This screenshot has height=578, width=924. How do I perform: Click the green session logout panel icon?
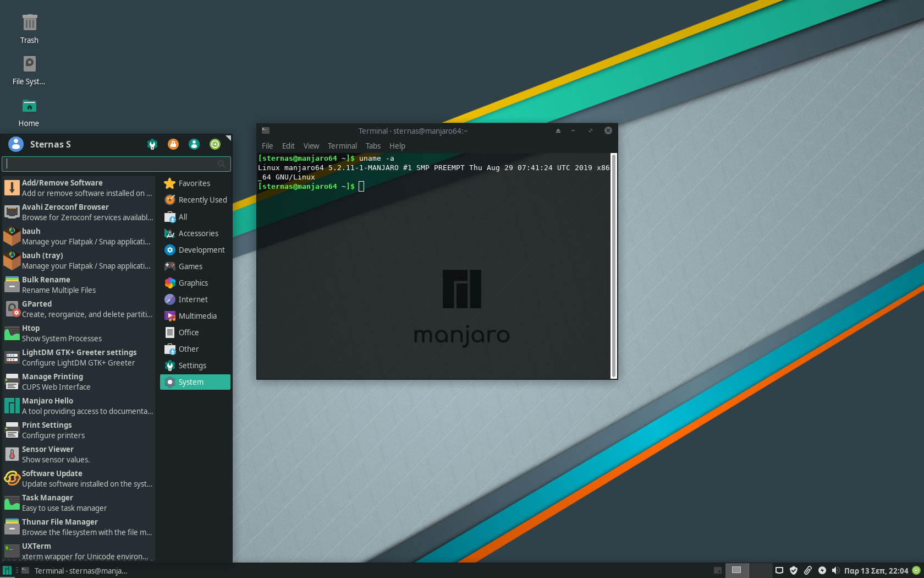(916, 570)
